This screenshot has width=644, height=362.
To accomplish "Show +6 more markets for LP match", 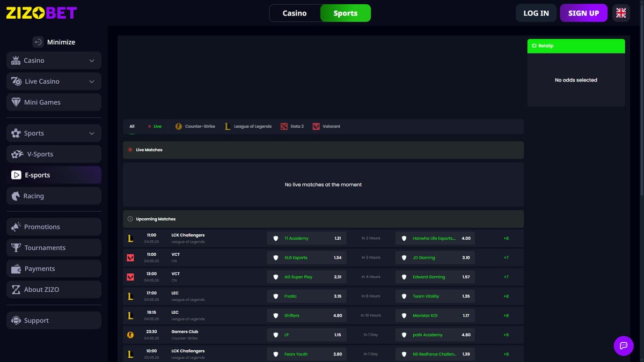I will pos(506,335).
